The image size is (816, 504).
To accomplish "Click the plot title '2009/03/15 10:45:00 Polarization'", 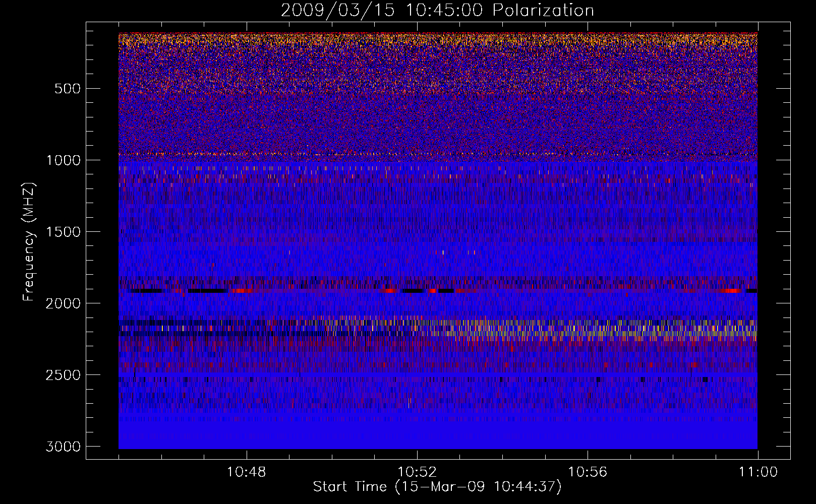I will click(x=437, y=11).
